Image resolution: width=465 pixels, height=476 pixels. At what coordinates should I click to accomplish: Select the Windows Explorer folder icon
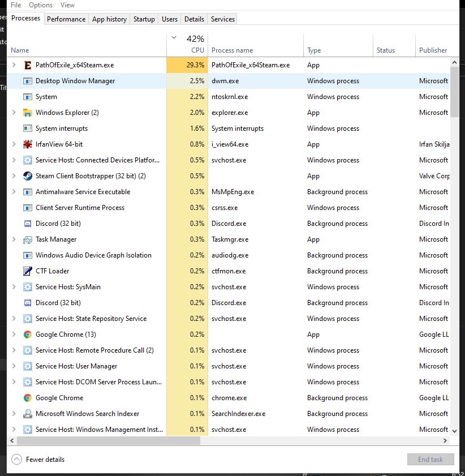click(x=27, y=113)
